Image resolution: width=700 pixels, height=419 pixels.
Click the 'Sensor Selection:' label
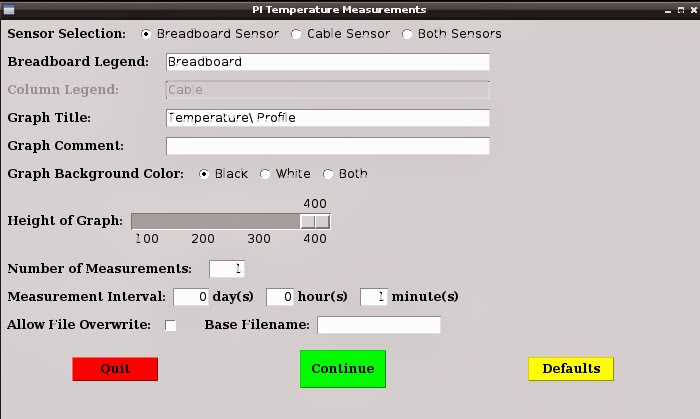coord(67,34)
